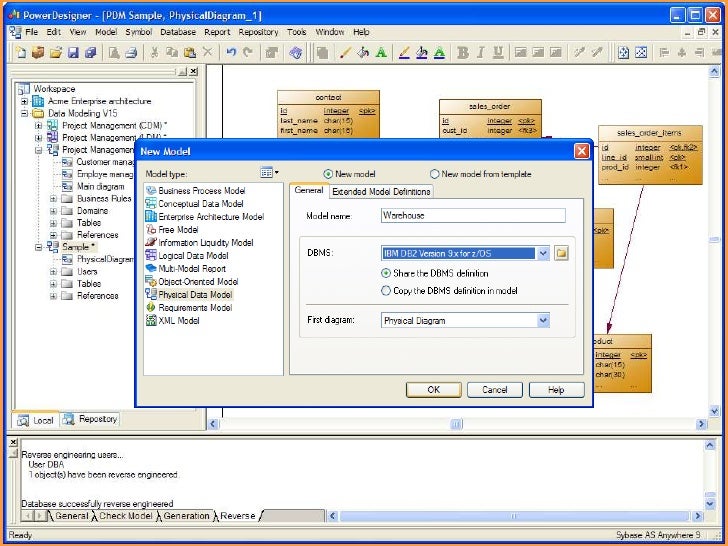Select Object-Oriented Model in the list

click(x=198, y=281)
